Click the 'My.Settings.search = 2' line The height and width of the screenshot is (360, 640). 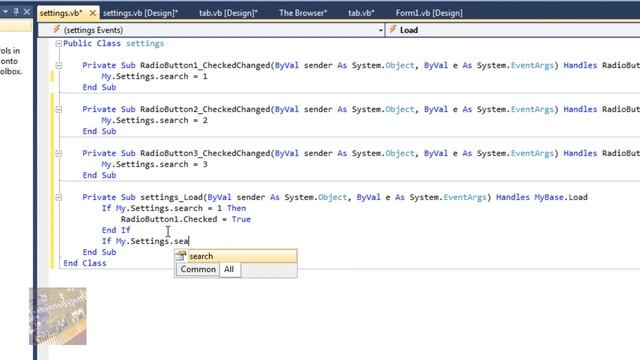pos(154,120)
